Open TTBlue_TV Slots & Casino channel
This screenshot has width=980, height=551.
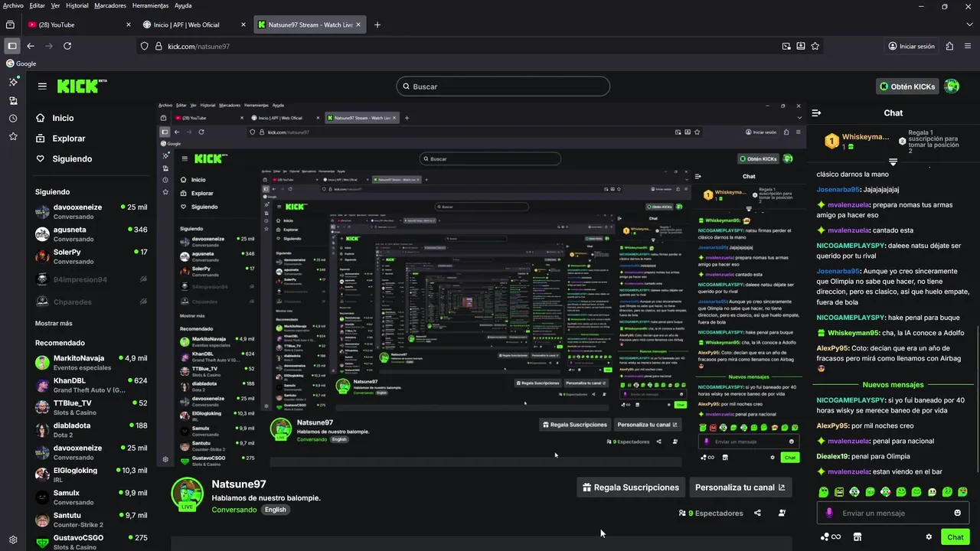(91, 407)
